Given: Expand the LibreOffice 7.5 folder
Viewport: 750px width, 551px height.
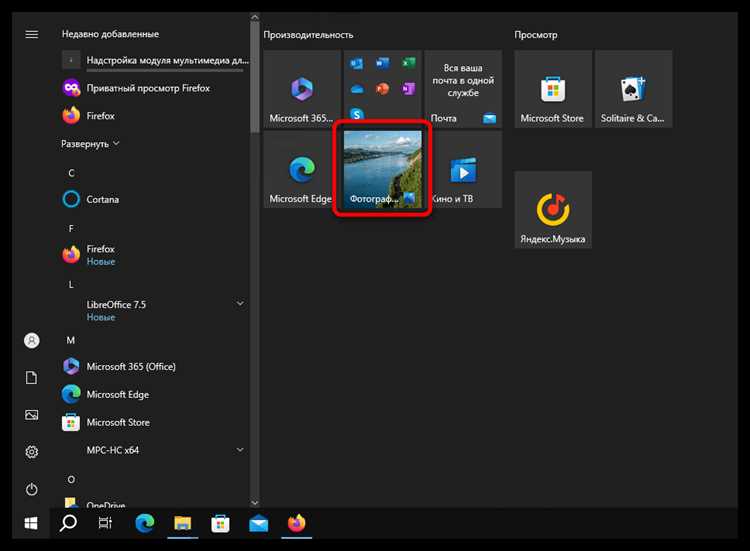Looking at the screenshot, I should tap(155, 310).
